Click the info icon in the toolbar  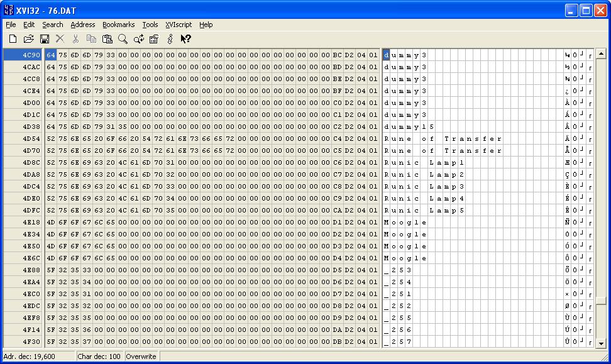point(170,38)
